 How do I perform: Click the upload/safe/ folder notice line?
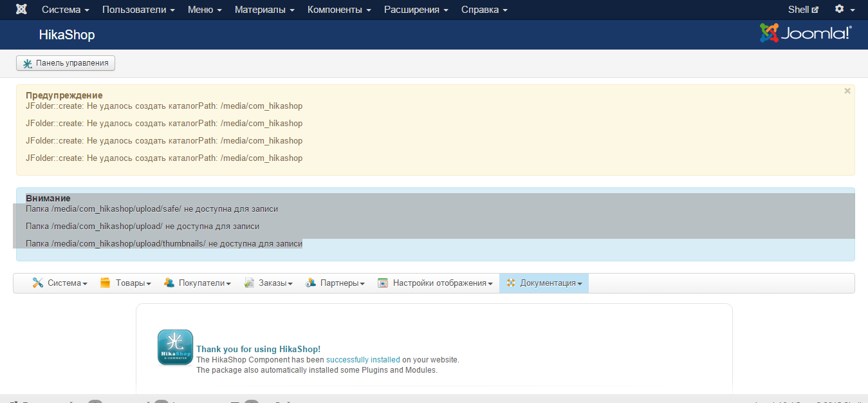point(152,209)
